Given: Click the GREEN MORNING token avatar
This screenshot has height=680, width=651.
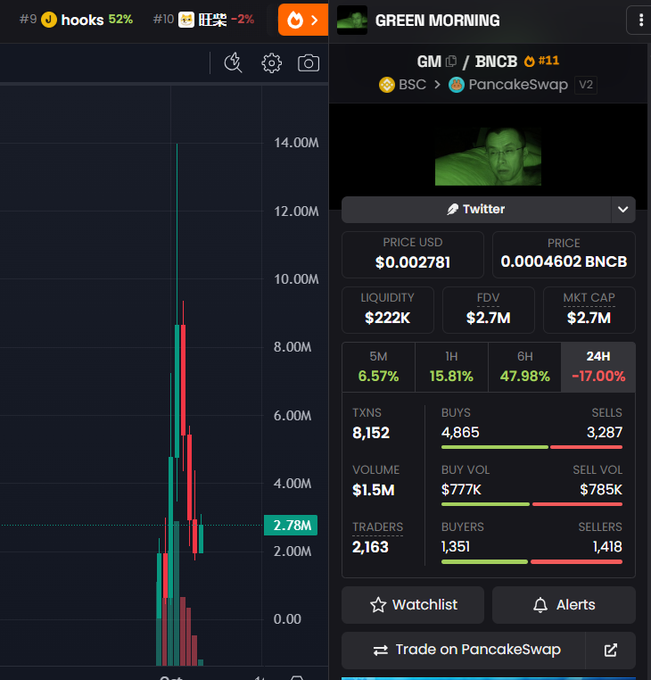Looking at the screenshot, I should (352, 20).
